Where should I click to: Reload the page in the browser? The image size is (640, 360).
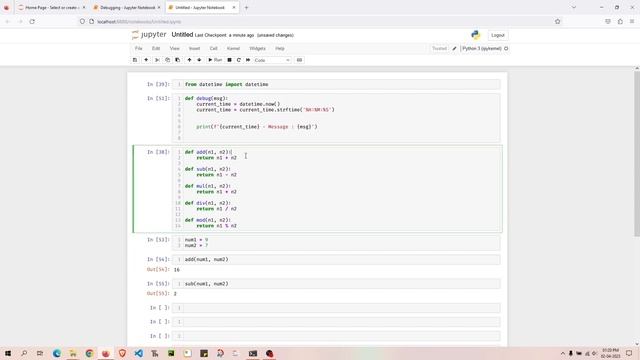point(32,21)
